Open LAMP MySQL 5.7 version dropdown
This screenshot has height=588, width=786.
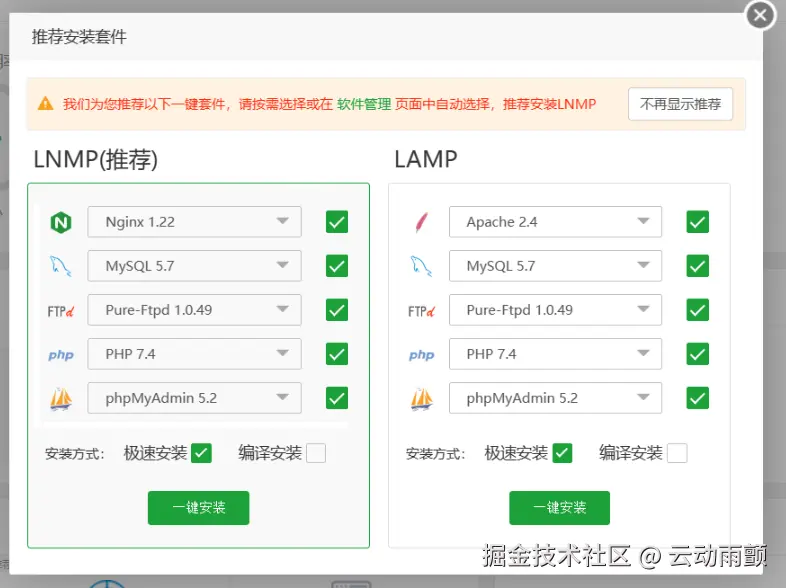point(555,266)
